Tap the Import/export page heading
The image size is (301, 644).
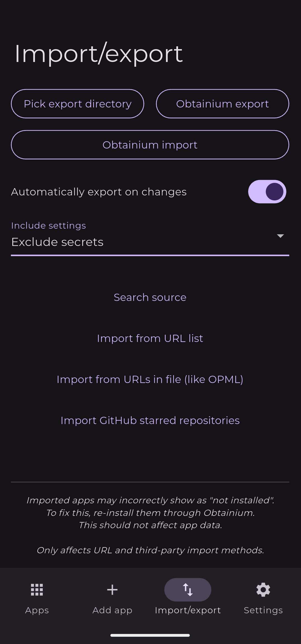(x=98, y=54)
